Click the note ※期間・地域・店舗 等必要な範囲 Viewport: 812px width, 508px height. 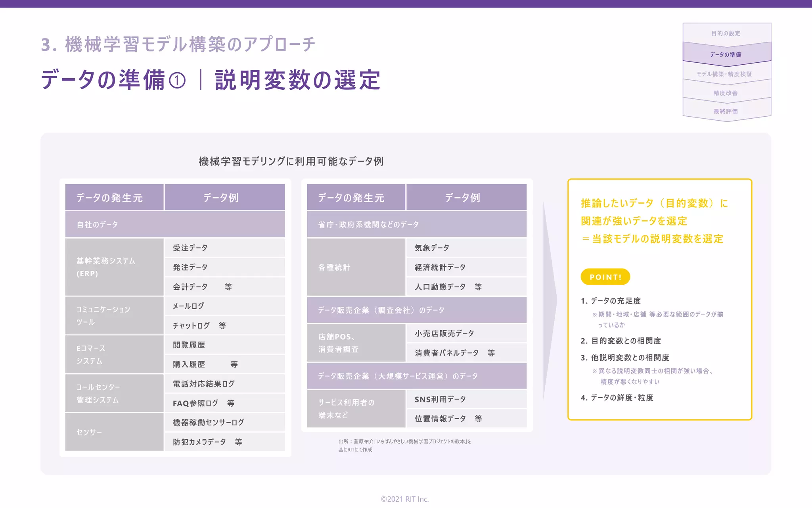tap(657, 319)
